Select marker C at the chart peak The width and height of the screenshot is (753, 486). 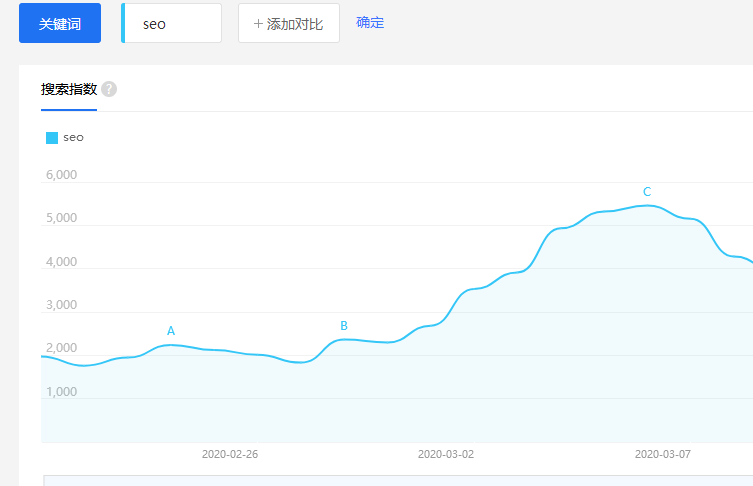click(647, 192)
